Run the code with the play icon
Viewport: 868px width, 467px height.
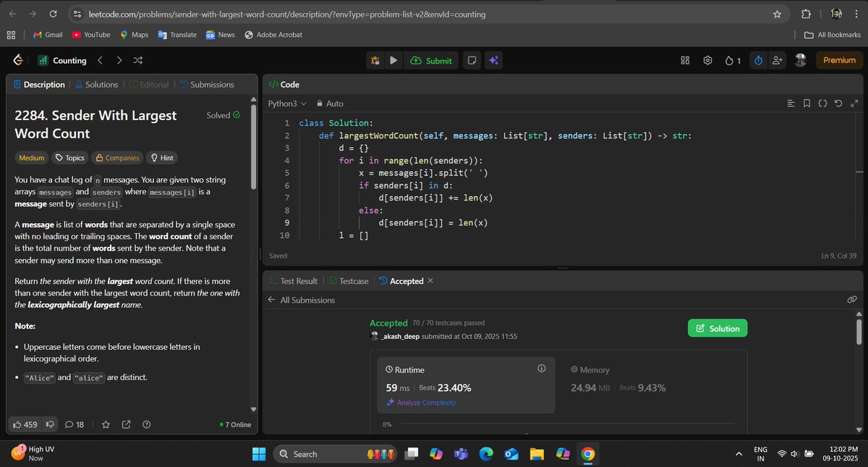pos(393,61)
